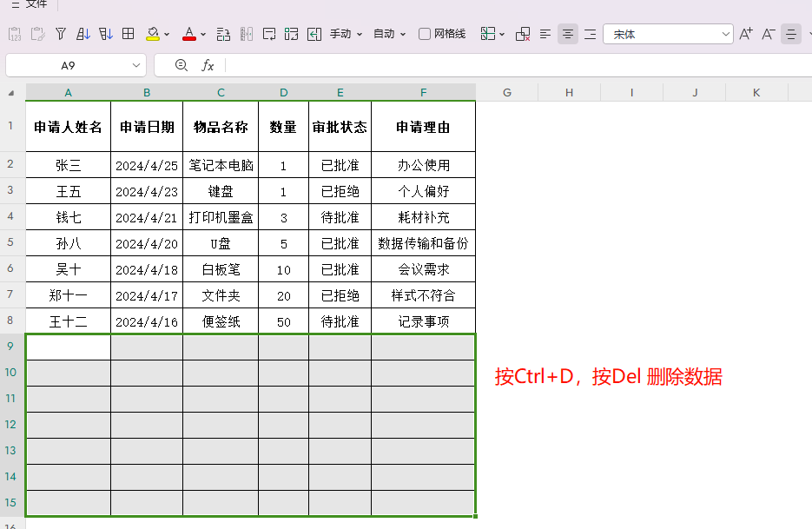Toggle the 网格线 checkbox
This screenshot has height=529, width=812.
pyautogui.click(x=425, y=34)
